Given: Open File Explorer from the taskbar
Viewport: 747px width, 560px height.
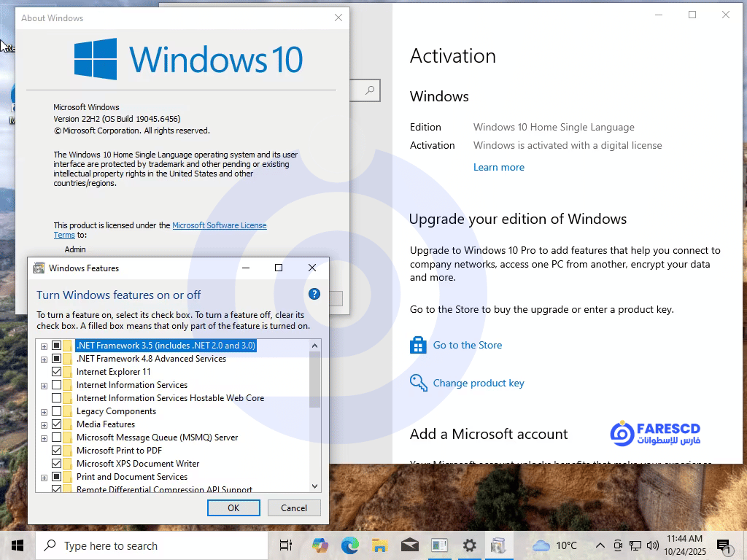Looking at the screenshot, I should 379,545.
